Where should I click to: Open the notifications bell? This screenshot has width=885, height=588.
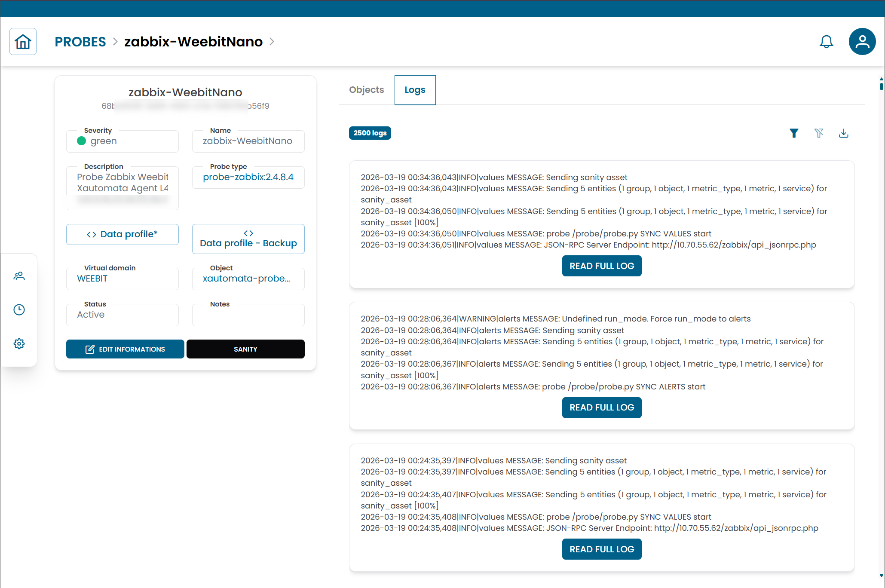[826, 42]
